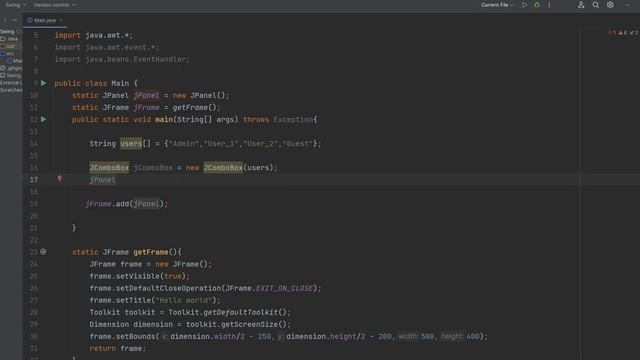Click 'getDefaultToolkit' on line 28
The image size is (640, 360).
point(241,312)
